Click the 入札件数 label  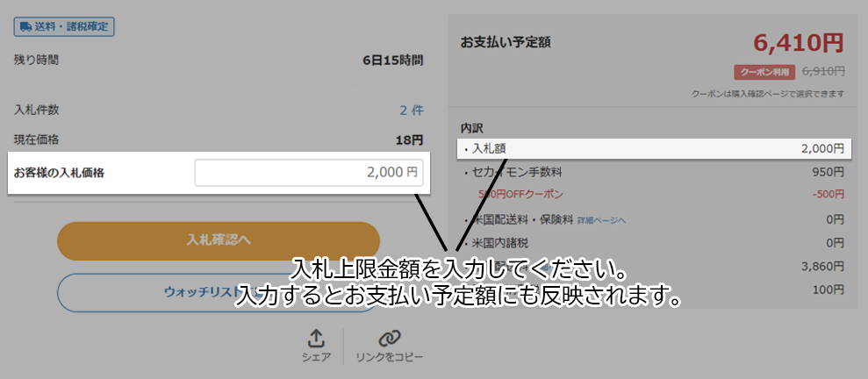coord(37,111)
